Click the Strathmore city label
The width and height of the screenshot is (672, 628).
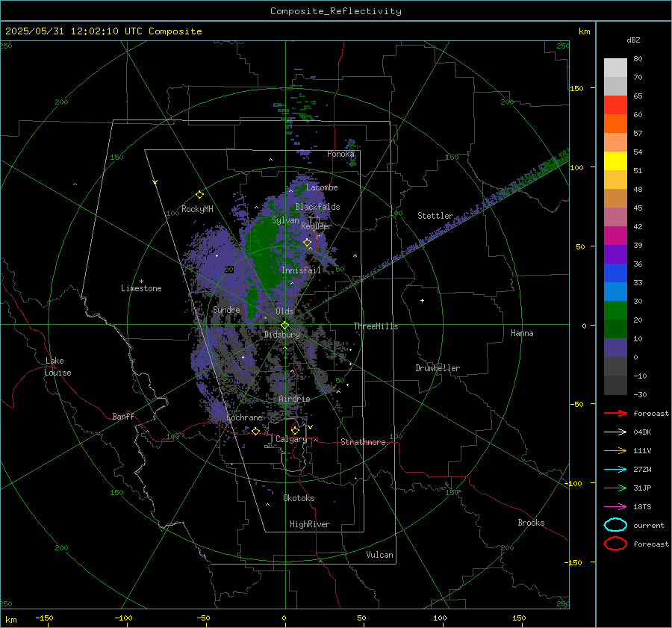point(363,442)
